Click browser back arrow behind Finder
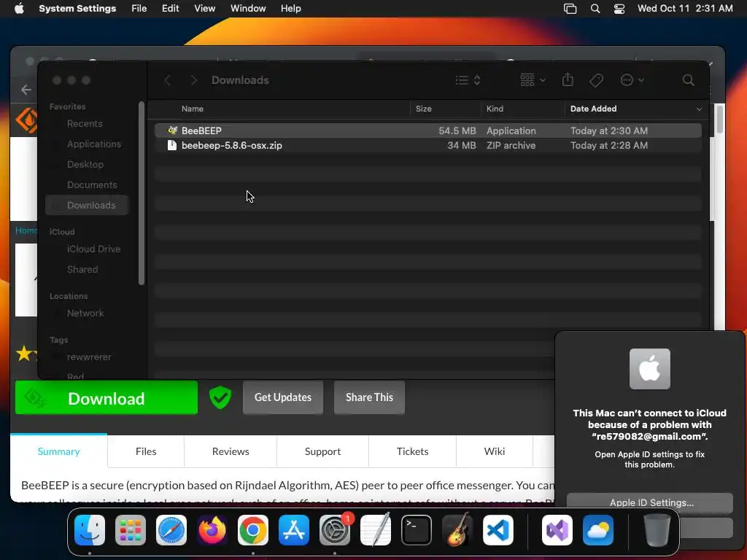The height and width of the screenshot is (560, 747). pos(26,90)
